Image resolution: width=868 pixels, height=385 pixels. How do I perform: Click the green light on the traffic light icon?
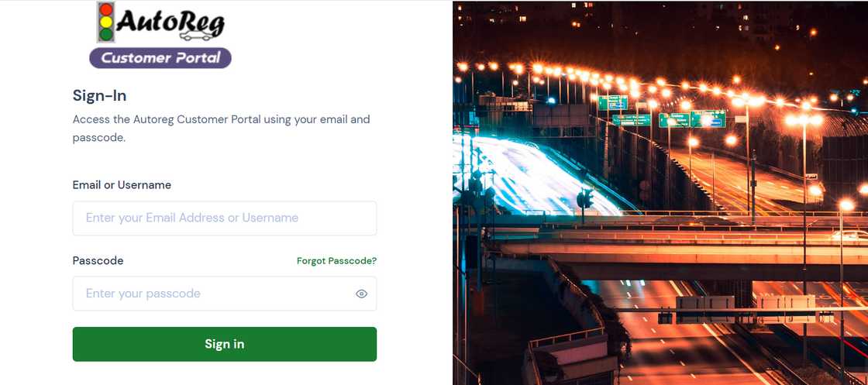coord(105,35)
